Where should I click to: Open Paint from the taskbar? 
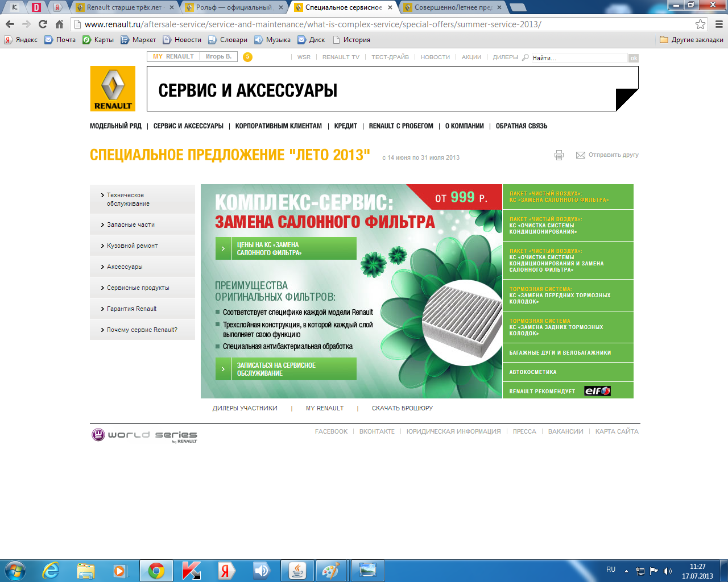pos(331,570)
